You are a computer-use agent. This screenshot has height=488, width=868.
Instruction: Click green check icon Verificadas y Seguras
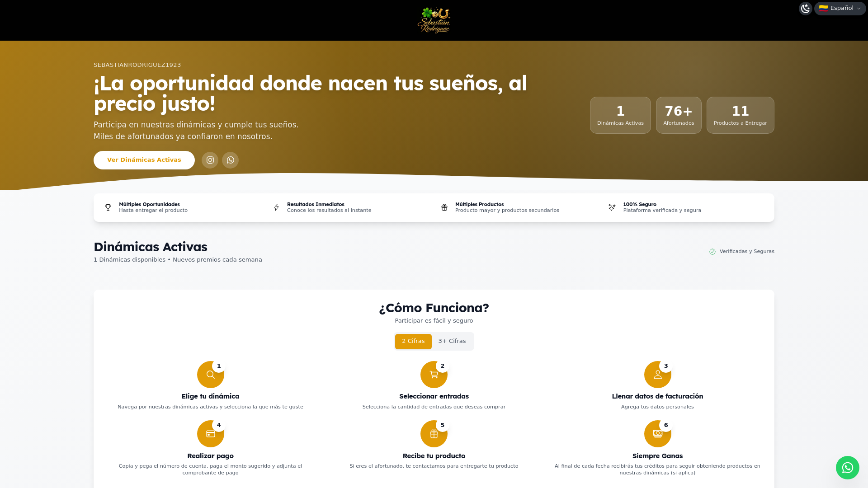712,252
